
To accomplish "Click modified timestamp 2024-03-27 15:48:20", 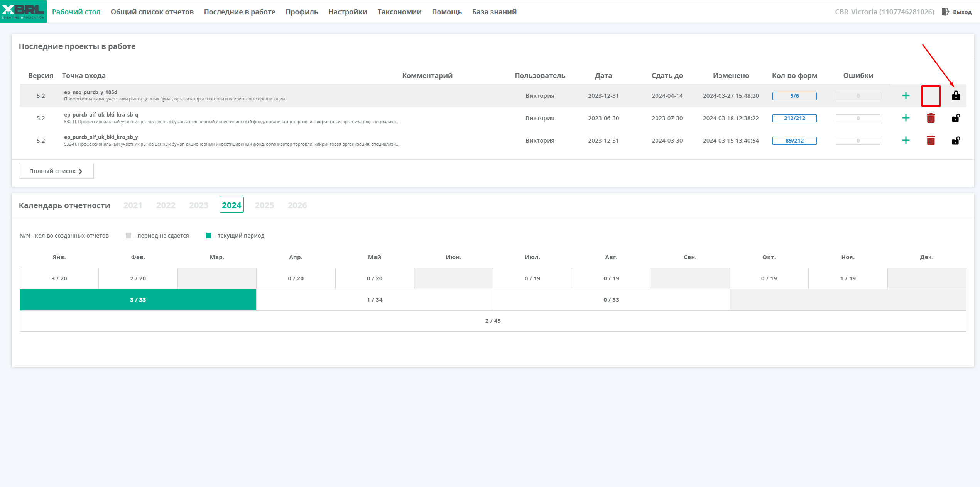I will 731,96.
